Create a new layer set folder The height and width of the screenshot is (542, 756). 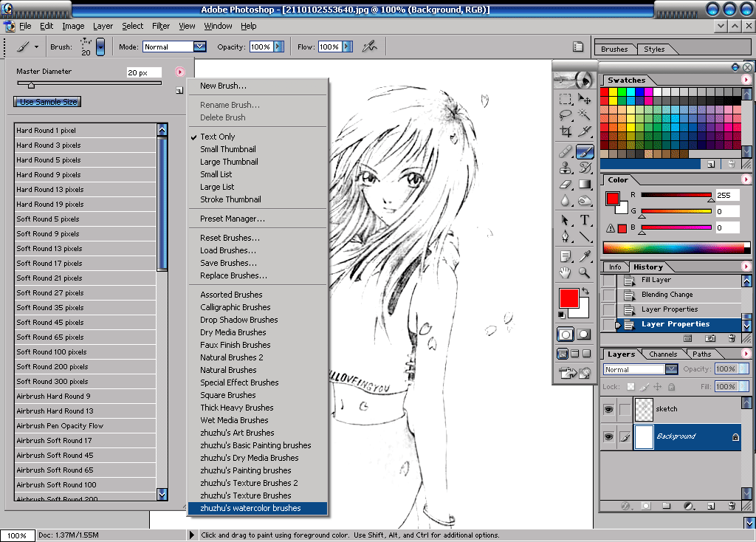pyautogui.click(x=667, y=506)
